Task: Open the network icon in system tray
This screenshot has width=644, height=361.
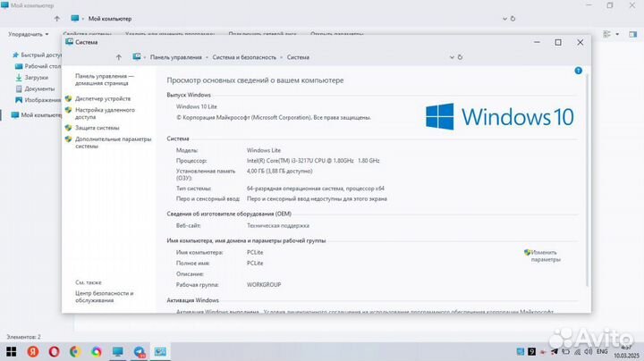Action: tap(577, 351)
